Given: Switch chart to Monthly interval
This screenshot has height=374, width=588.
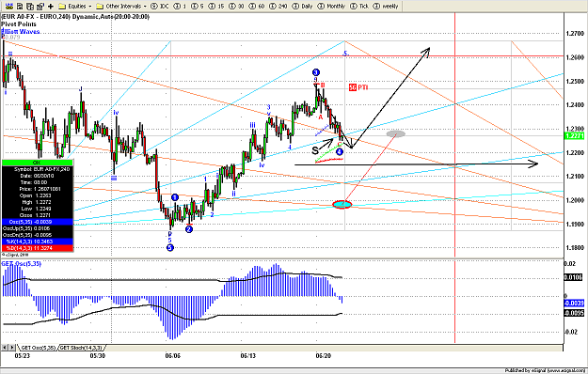Looking at the screenshot, I should (331, 6).
